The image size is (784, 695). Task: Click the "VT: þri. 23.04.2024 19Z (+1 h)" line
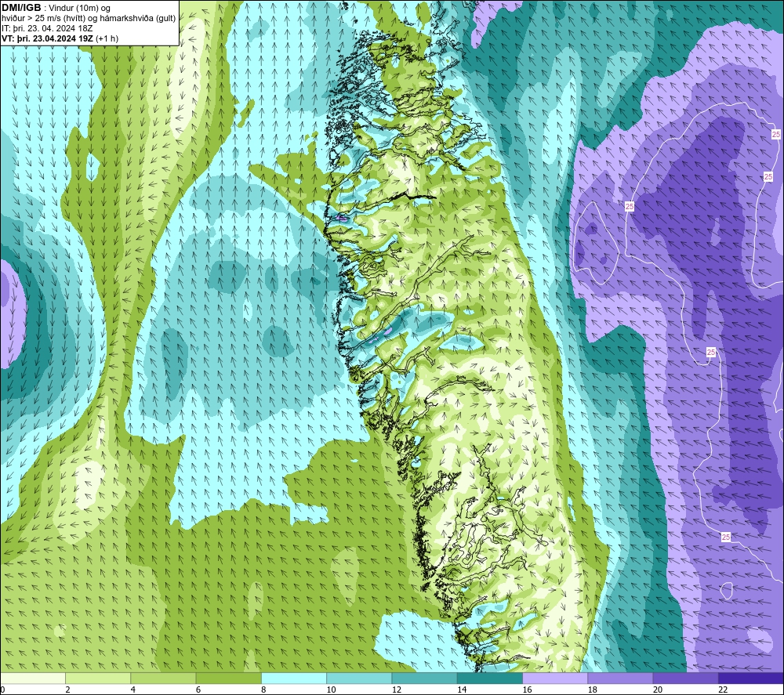click(x=60, y=38)
